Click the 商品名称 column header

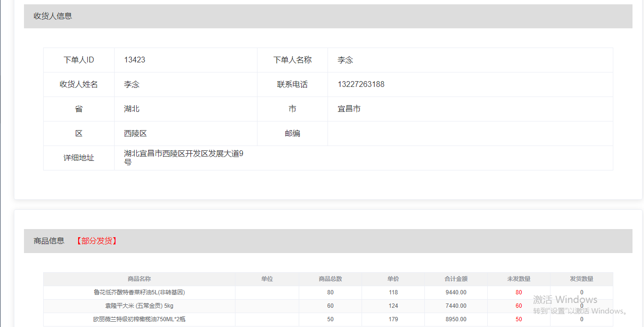(x=139, y=279)
